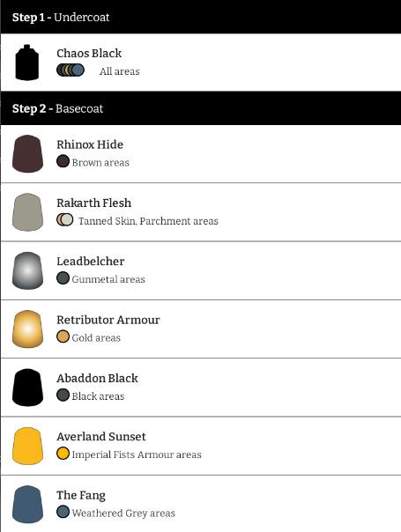Select the Averland Sunset yellow pot

pos(27,446)
